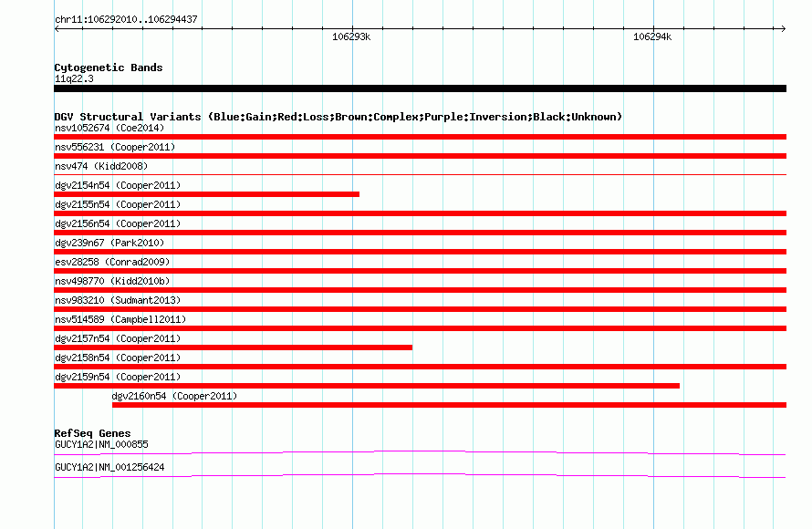Select the Cytogenetic Bands track title
This screenshot has height=529, width=812.
[x=109, y=67]
